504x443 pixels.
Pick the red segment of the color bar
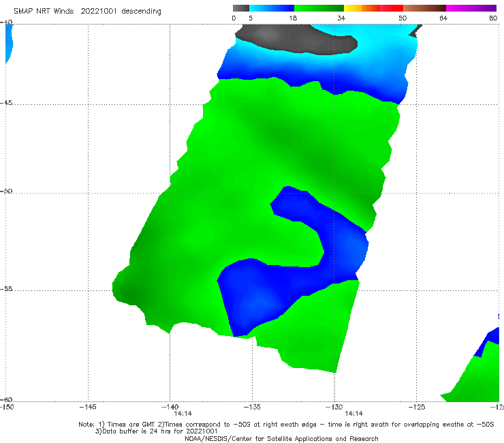point(391,8)
